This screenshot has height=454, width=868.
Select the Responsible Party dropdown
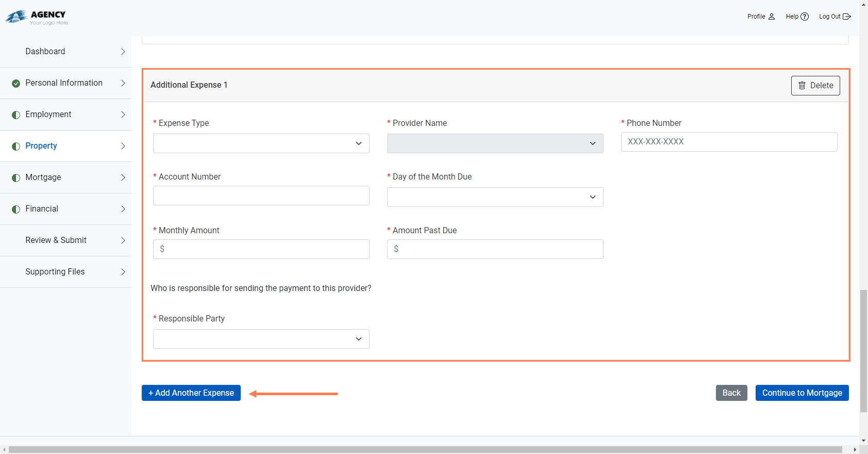pyautogui.click(x=261, y=339)
